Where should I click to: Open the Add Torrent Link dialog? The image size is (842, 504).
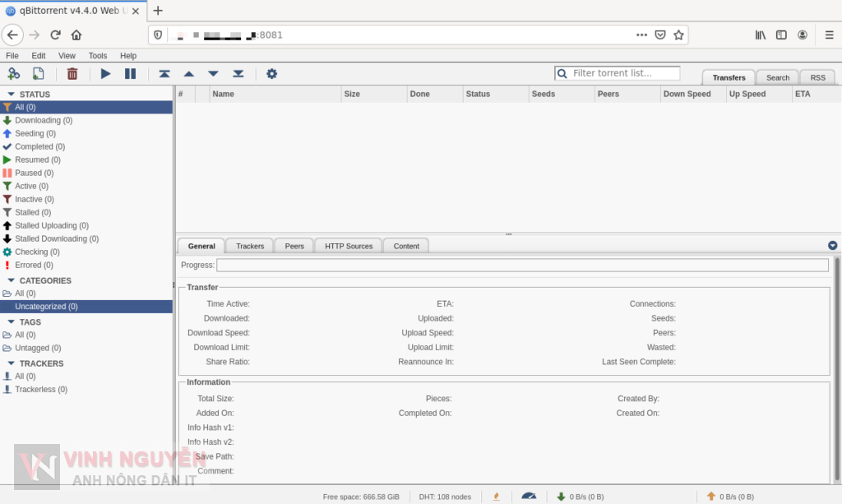pos(14,73)
